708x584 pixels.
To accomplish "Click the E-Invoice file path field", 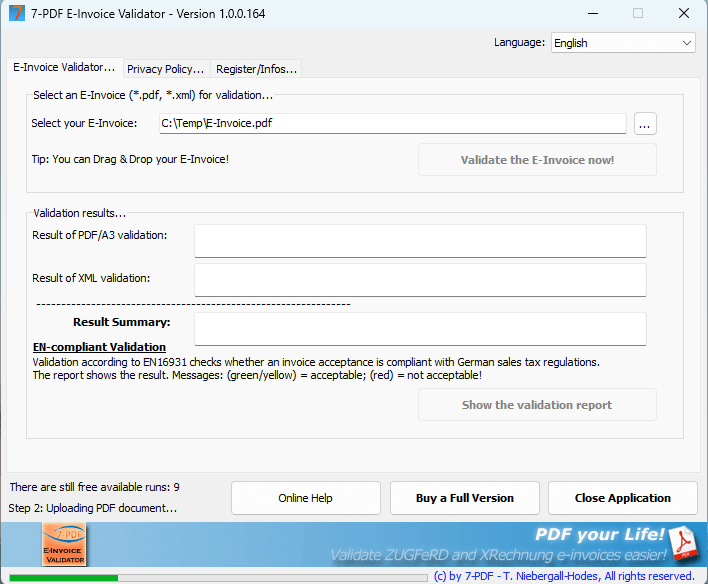I will 392,123.
